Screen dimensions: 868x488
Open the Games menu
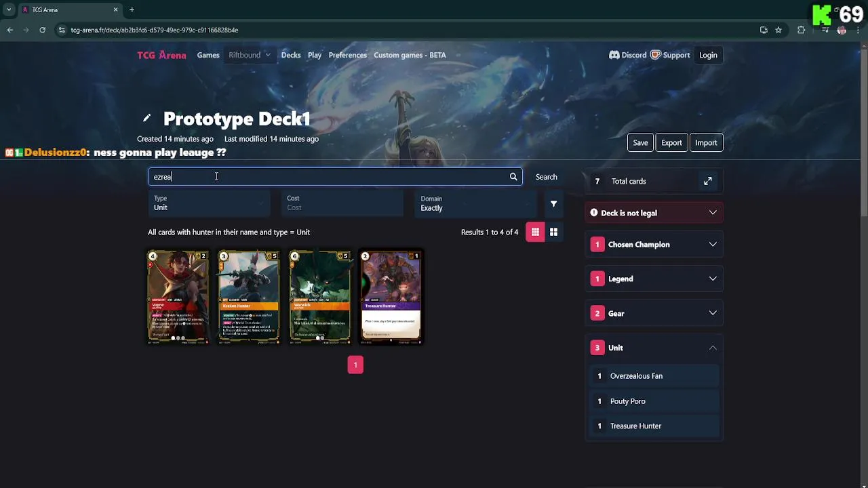(x=208, y=55)
